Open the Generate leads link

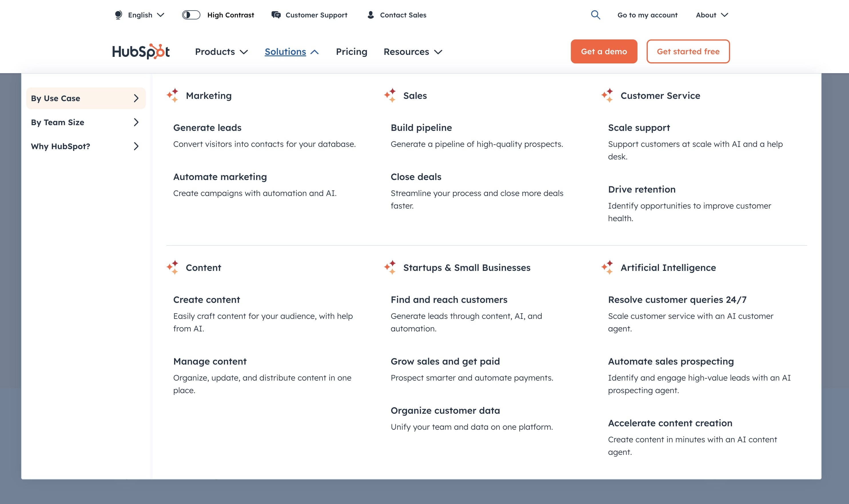pos(207,128)
